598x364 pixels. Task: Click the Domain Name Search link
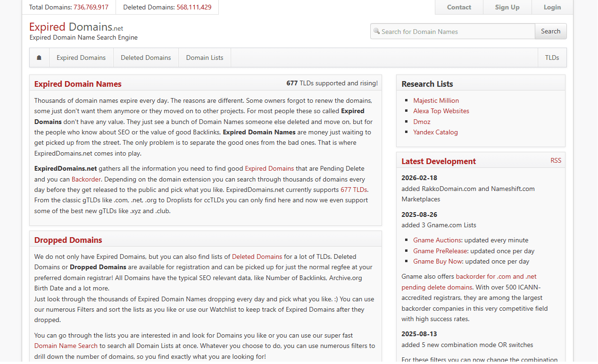[x=66, y=346]
